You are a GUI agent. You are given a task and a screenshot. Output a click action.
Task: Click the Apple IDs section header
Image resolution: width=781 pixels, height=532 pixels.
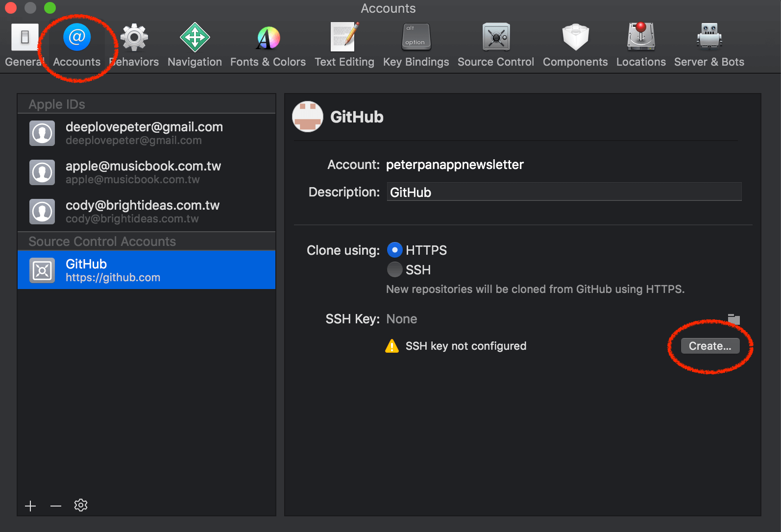57,104
